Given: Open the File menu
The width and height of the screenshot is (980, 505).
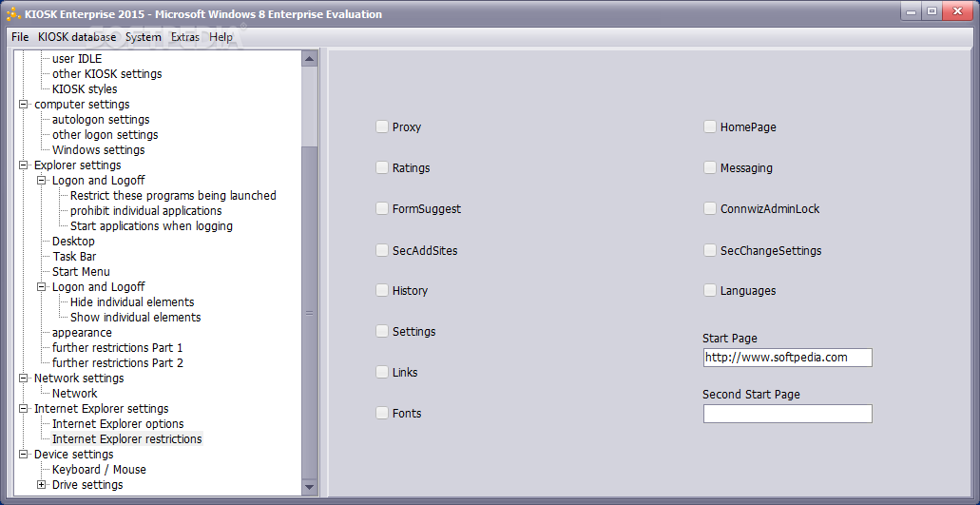Looking at the screenshot, I should pyautogui.click(x=20, y=37).
